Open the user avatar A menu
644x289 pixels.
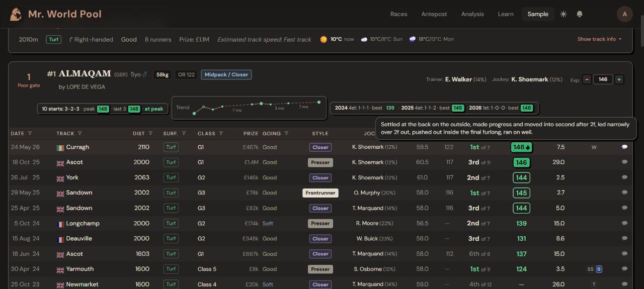(x=625, y=14)
